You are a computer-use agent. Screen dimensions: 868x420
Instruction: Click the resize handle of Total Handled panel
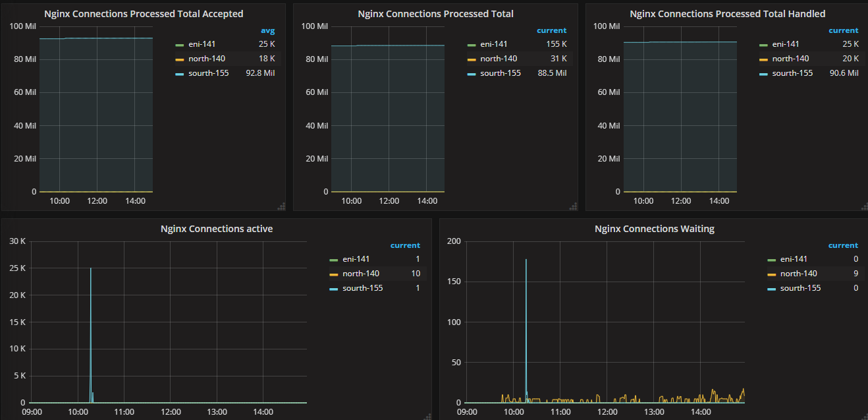pyautogui.click(x=865, y=206)
